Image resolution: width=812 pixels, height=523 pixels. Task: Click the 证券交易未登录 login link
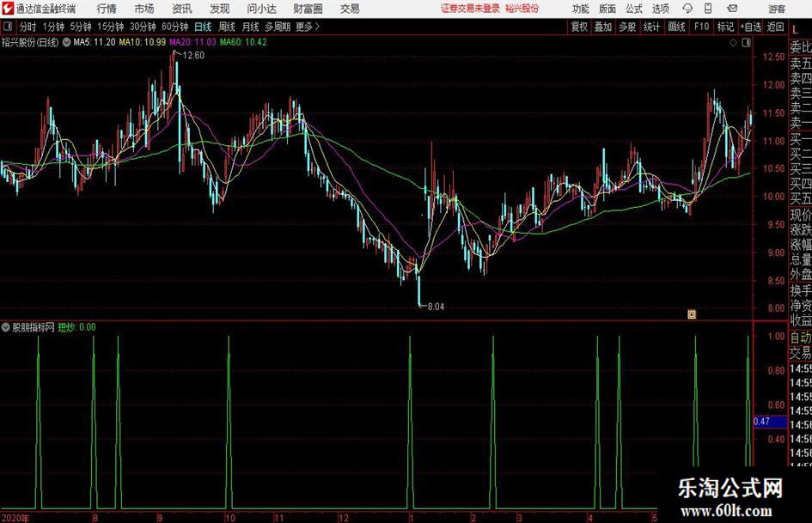tap(471, 9)
